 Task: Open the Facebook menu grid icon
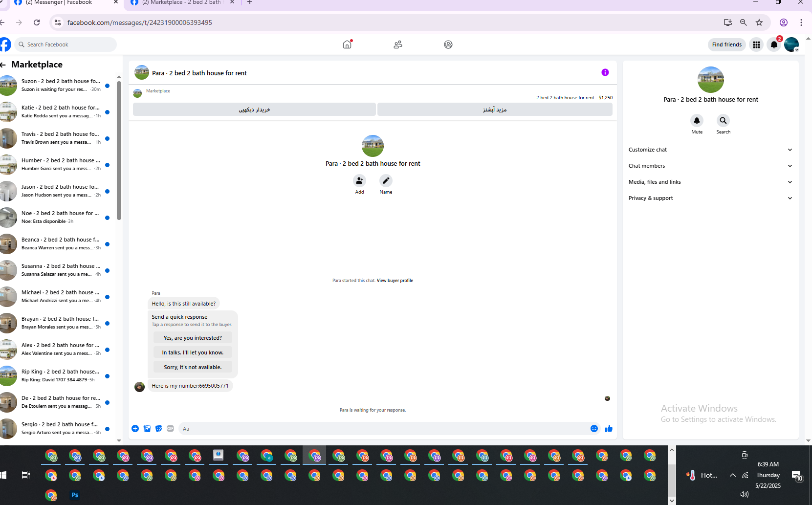click(756, 44)
